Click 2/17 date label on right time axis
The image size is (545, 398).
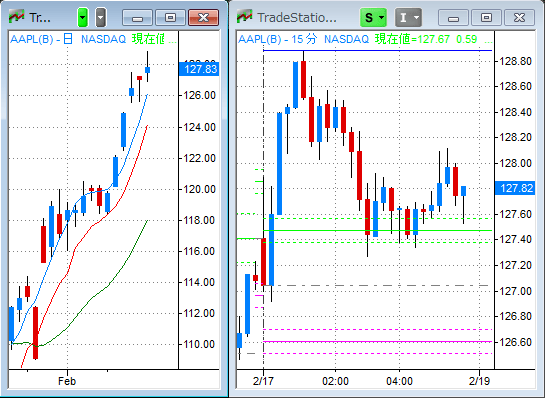263,381
